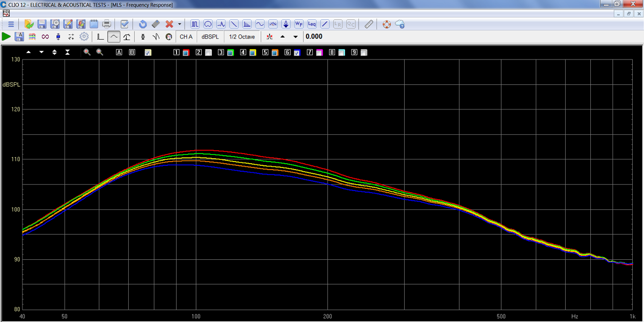The height and width of the screenshot is (322, 644).
Task: Click the multicolor overlay curves icon
Action: 32,36
